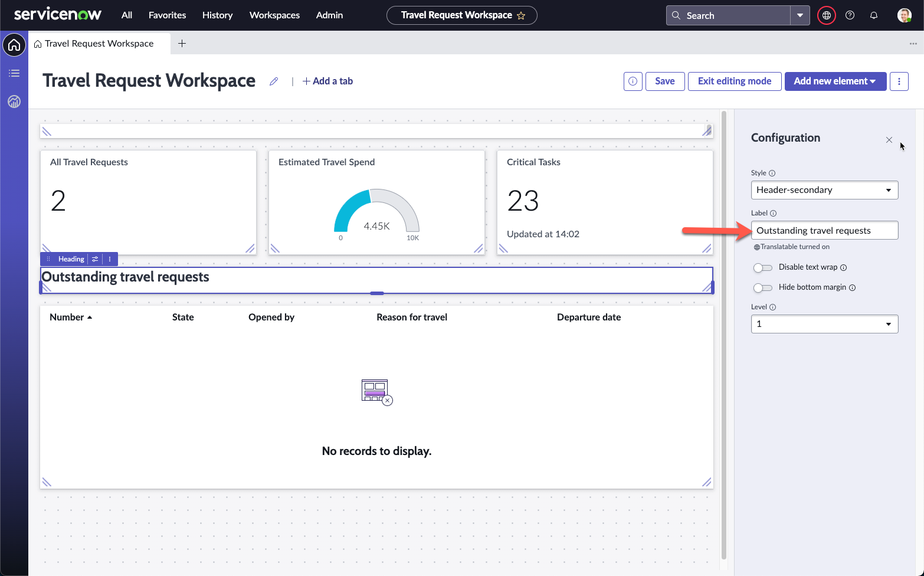Close the Configuration panel
This screenshot has height=576, width=924.
click(x=889, y=140)
